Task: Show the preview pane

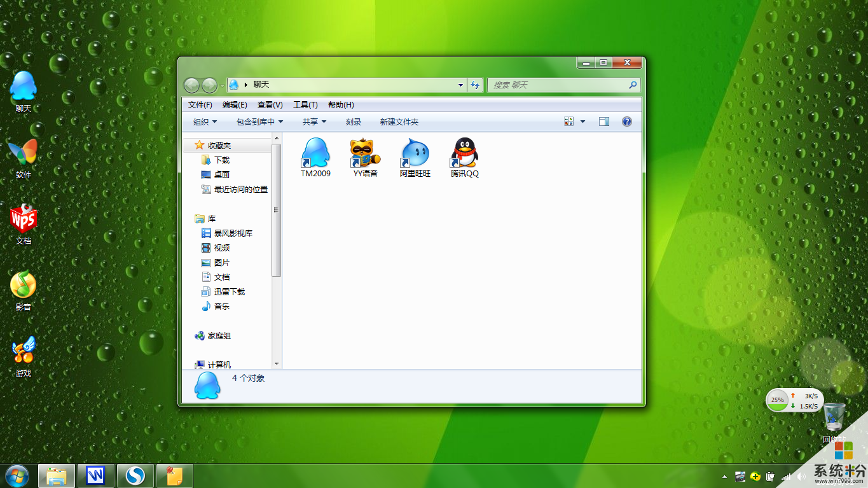Action: (604, 122)
